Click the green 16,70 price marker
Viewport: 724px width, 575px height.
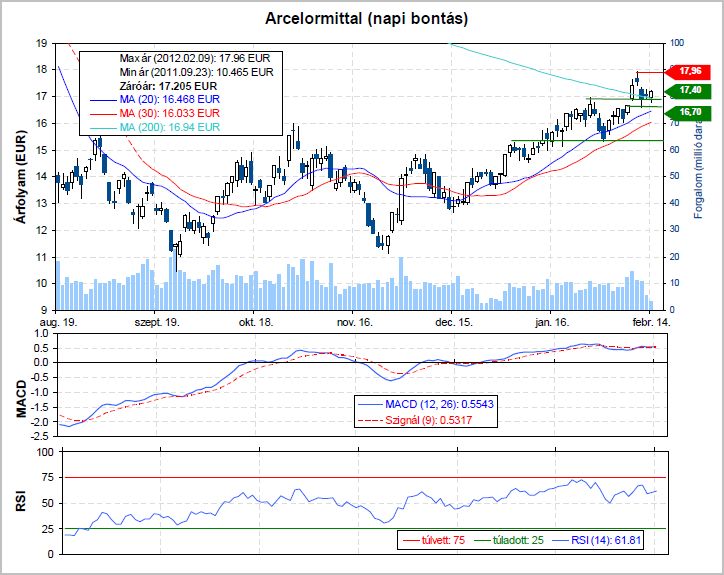coord(688,112)
